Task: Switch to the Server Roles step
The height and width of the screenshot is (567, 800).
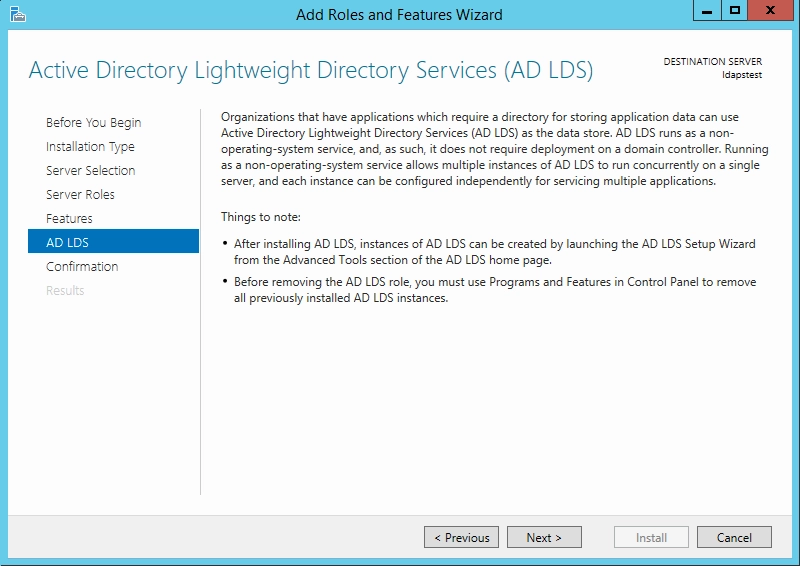Action: pyautogui.click(x=80, y=194)
